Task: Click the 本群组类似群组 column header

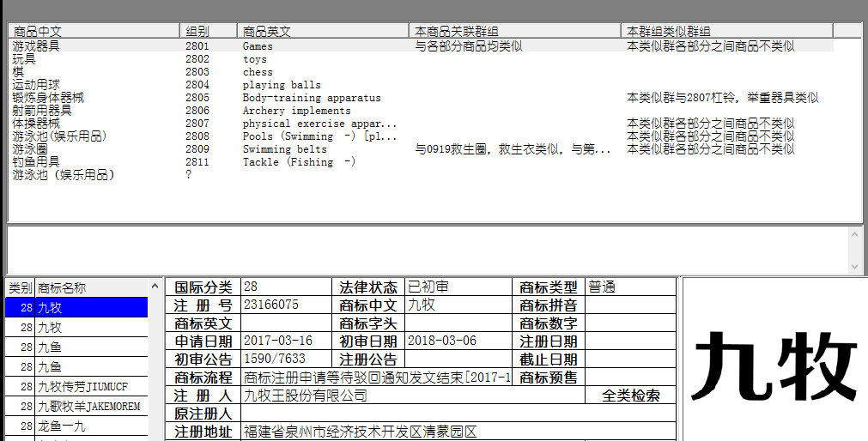Action: pyautogui.click(x=727, y=31)
